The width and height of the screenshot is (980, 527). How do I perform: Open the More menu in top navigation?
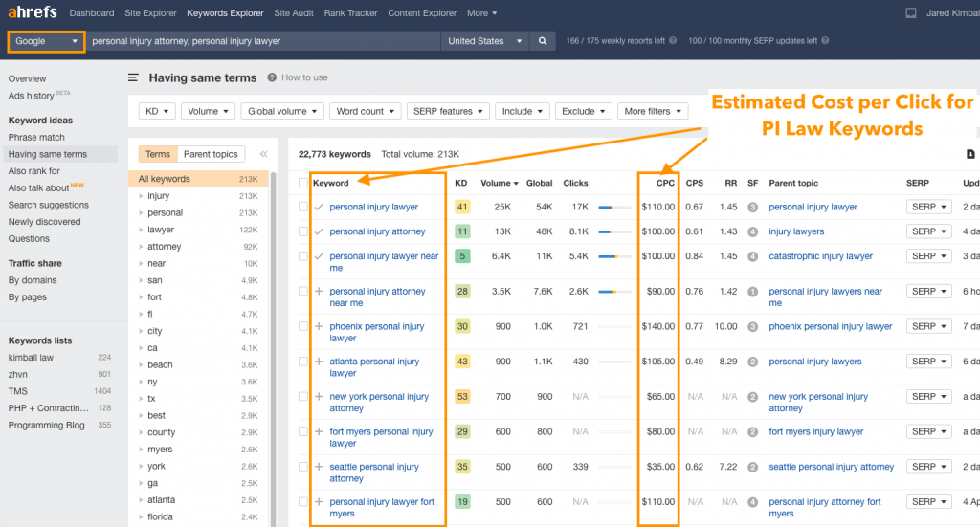(x=482, y=13)
